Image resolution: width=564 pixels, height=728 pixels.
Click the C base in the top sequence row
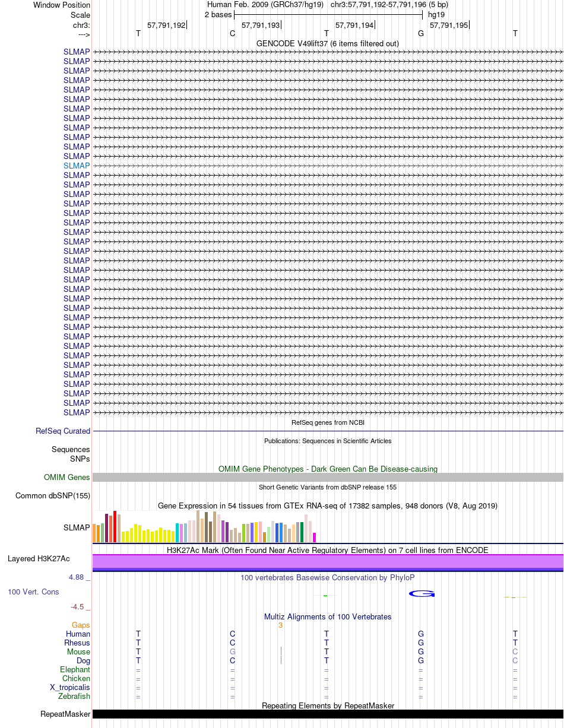coord(232,34)
